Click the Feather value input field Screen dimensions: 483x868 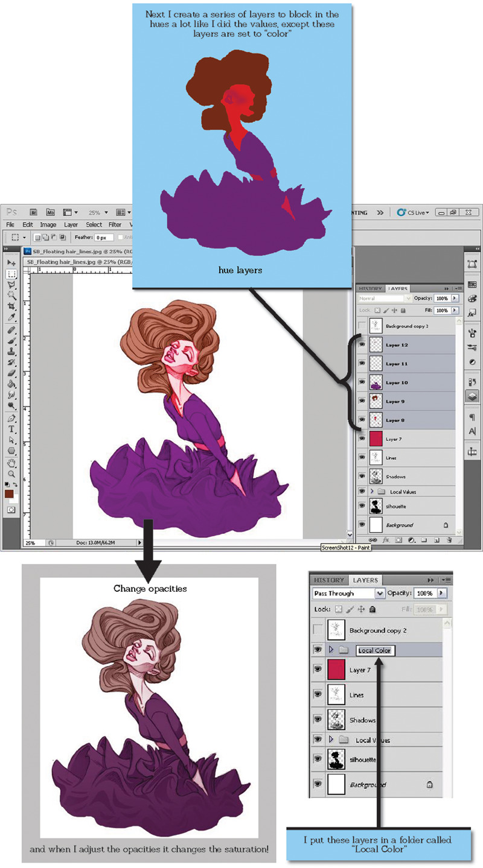coord(103,238)
